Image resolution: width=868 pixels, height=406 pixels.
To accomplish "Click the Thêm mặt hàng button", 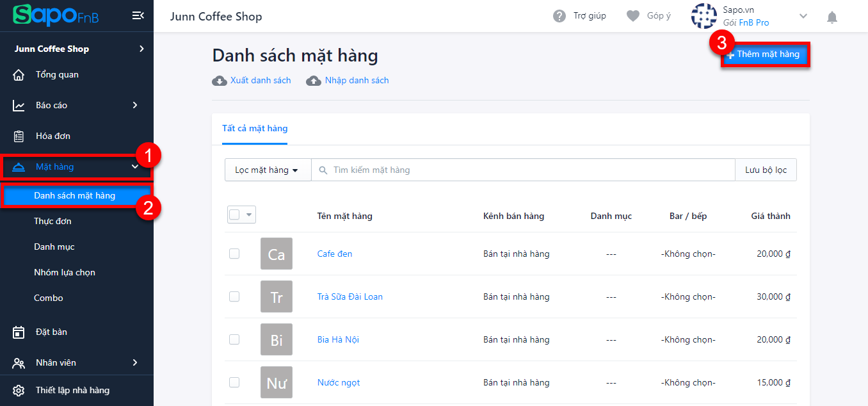I will (x=766, y=54).
